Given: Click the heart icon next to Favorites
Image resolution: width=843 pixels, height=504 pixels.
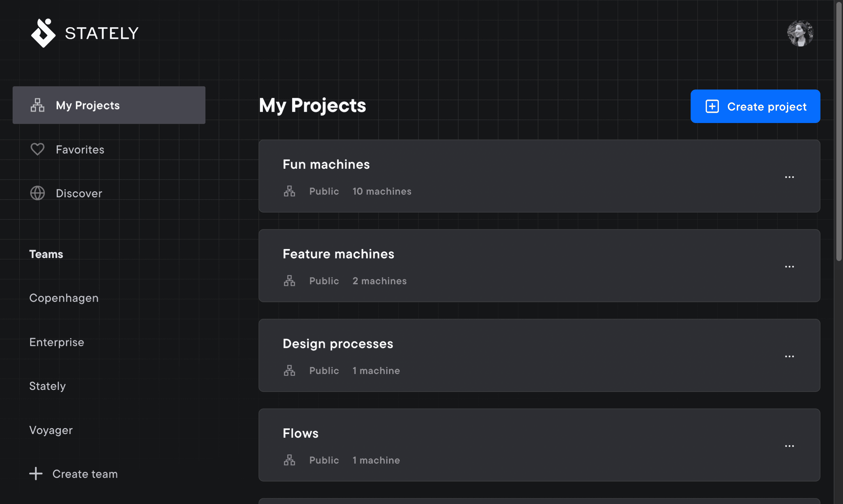Looking at the screenshot, I should pyautogui.click(x=38, y=149).
